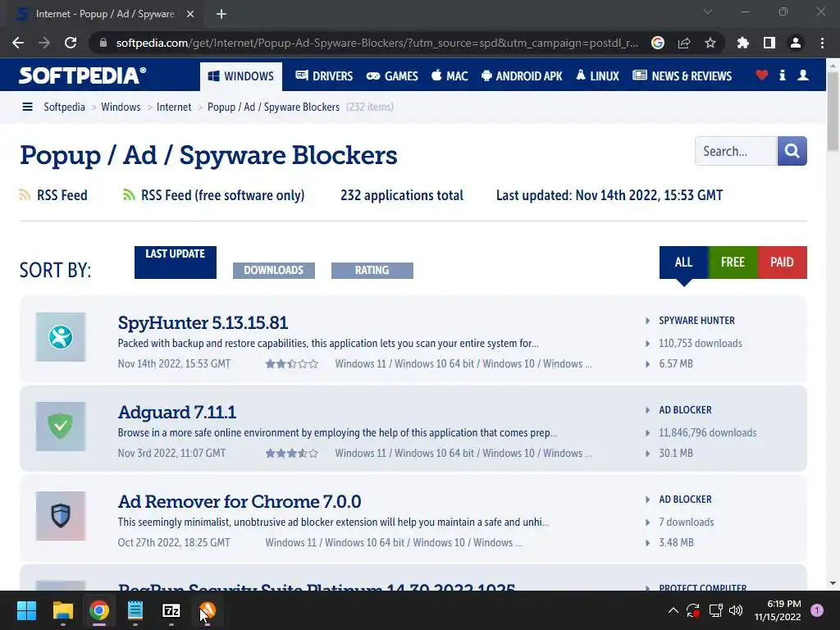
Task: Open the hamburger menu in breadcrumb bar
Action: [x=27, y=107]
